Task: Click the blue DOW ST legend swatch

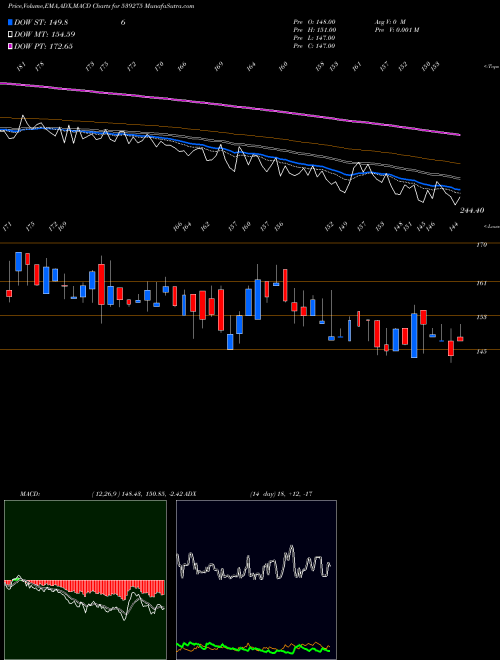Action: 10,22
